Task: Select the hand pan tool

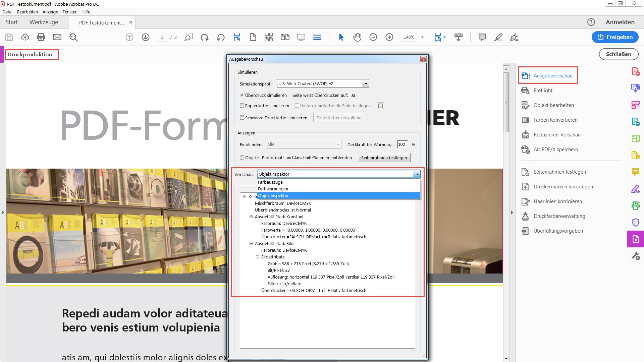Action: point(357,37)
